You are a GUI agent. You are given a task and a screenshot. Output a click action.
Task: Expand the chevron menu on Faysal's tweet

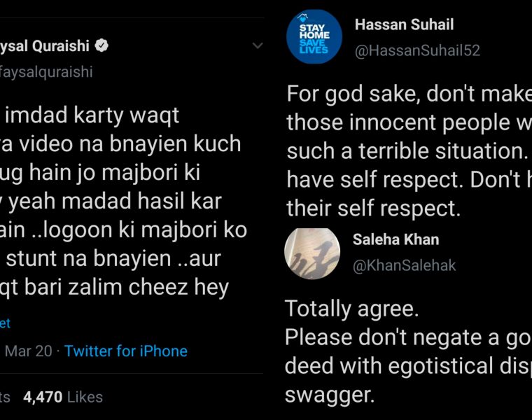(x=257, y=46)
